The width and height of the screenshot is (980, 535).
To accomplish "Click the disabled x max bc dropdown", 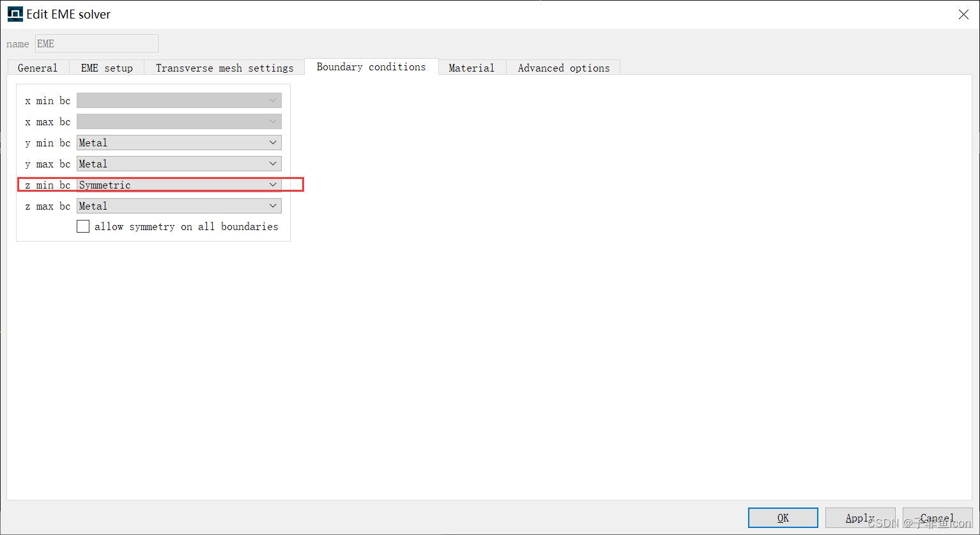I will (x=179, y=121).
